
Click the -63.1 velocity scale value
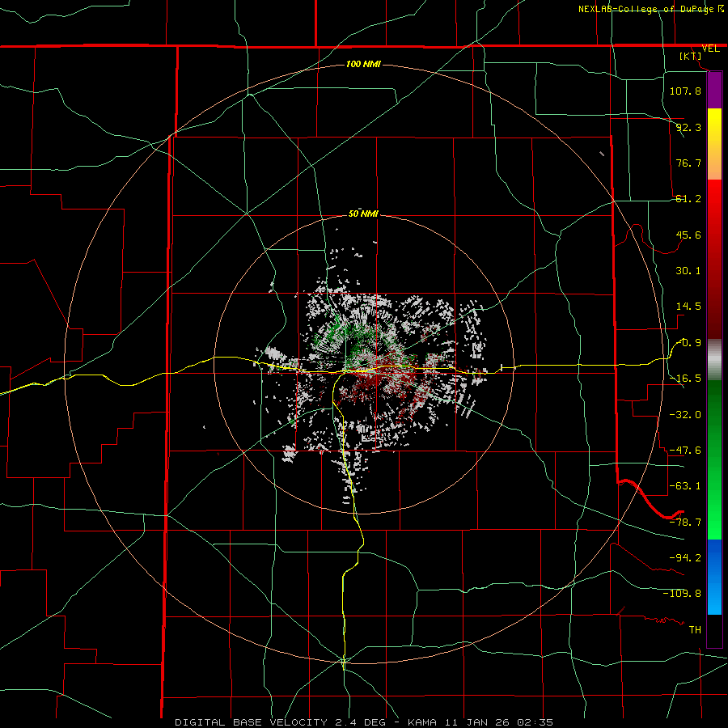click(x=685, y=486)
